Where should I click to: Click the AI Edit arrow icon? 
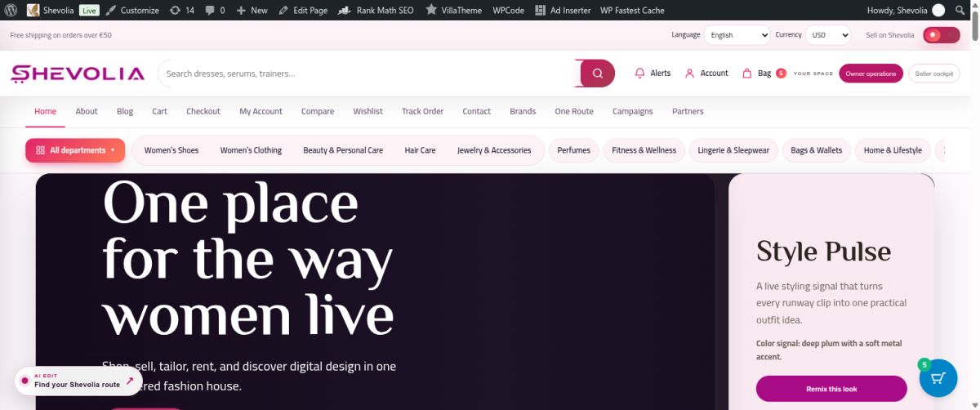coord(130,381)
